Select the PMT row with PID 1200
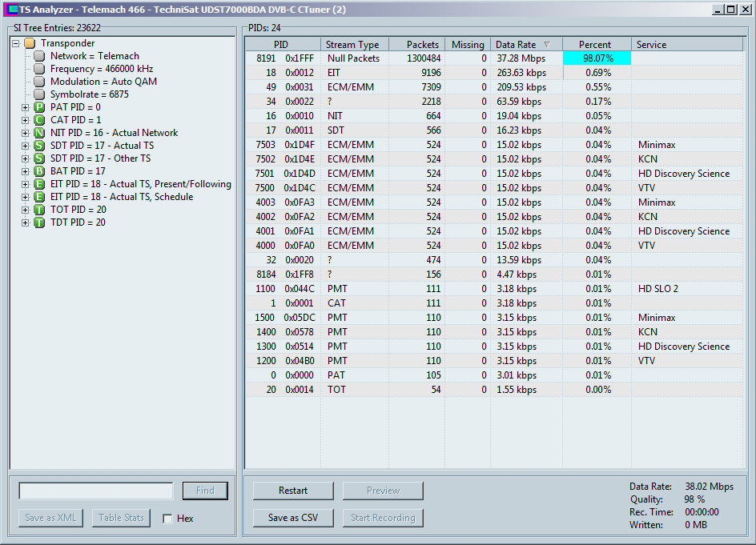 click(494, 361)
